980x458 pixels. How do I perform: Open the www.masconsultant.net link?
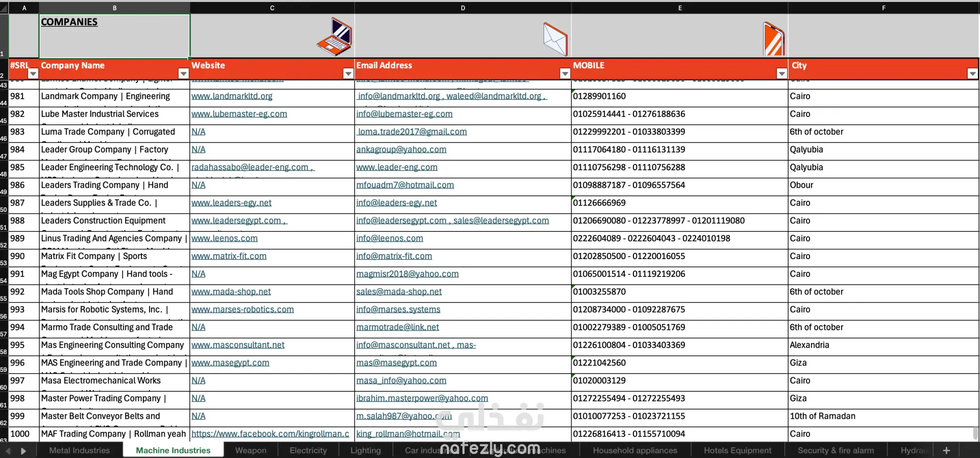(x=238, y=345)
